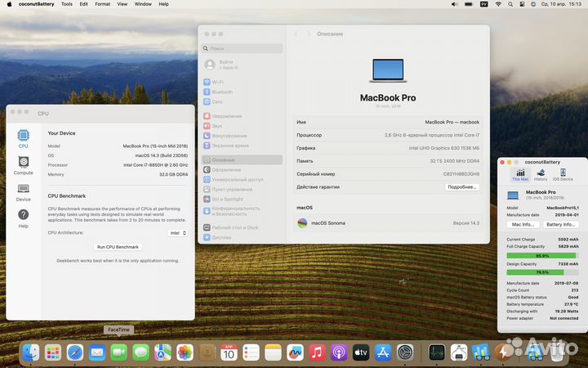Go back in System Settings window
The width and height of the screenshot is (588, 368).
(x=296, y=34)
